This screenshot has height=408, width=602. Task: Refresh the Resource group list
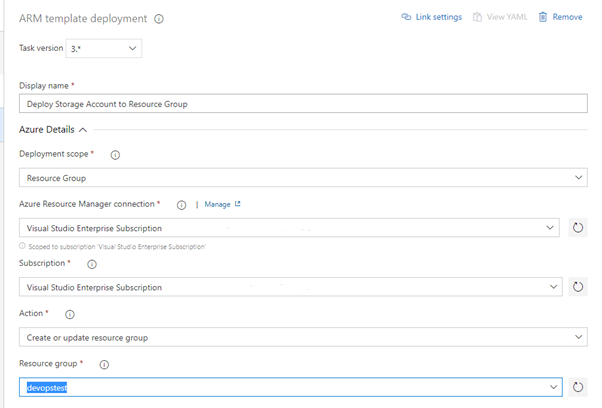pyautogui.click(x=577, y=386)
